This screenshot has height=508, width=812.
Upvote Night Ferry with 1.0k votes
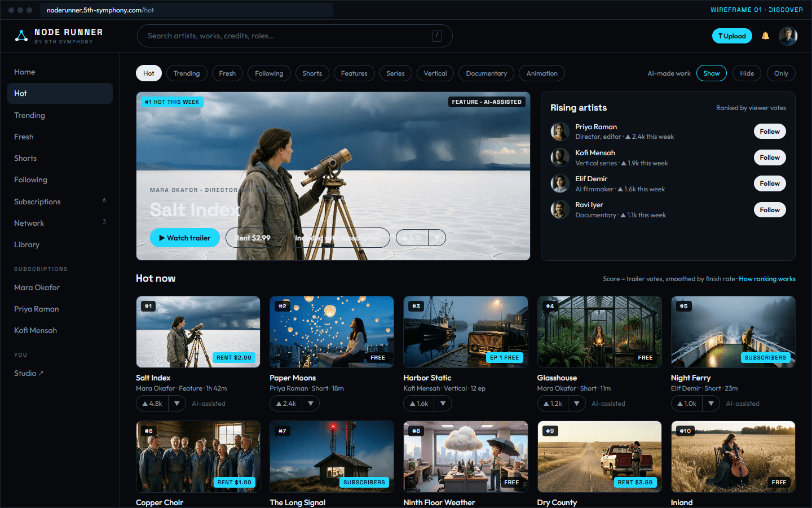click(687, 404)
